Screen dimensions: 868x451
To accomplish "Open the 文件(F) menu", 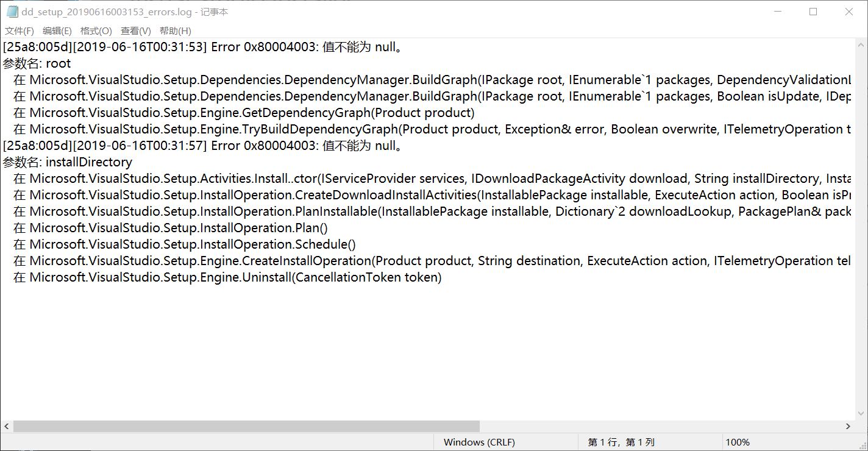I will (x=20, y=30).
